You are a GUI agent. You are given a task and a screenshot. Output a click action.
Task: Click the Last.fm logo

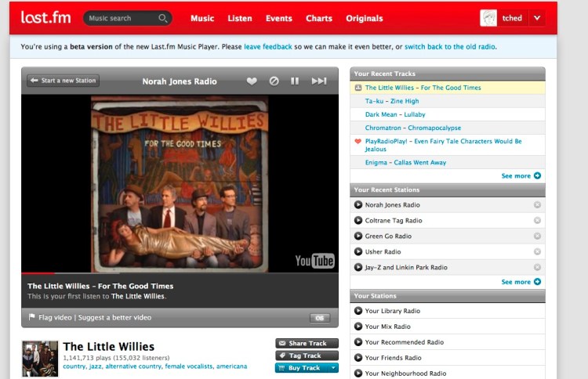pos(45,17)
